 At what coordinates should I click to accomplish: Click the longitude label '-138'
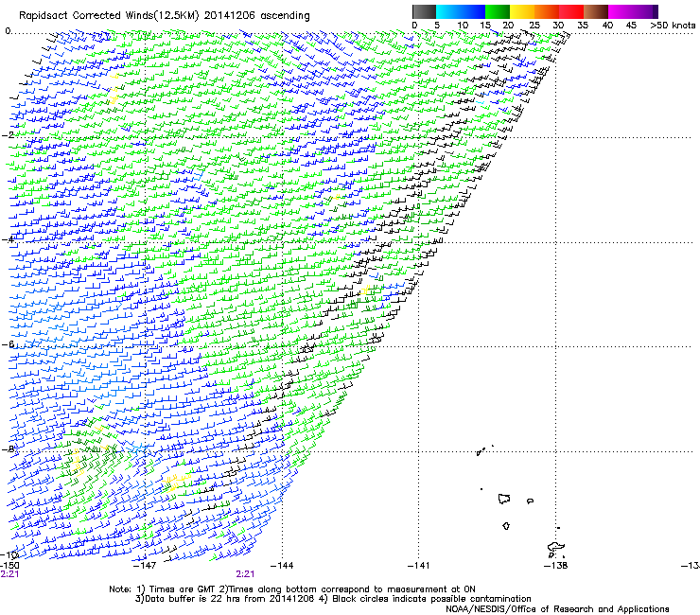(x=556, y=566)
